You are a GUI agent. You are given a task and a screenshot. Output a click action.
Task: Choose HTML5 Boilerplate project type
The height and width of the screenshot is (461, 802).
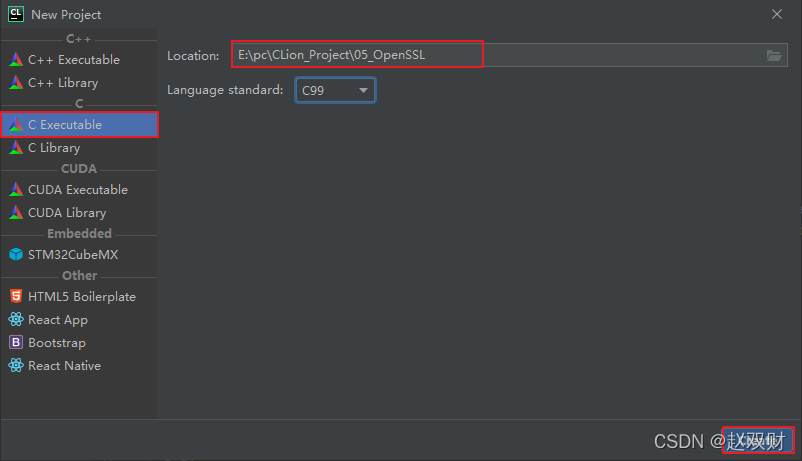[x=79, y=297]
